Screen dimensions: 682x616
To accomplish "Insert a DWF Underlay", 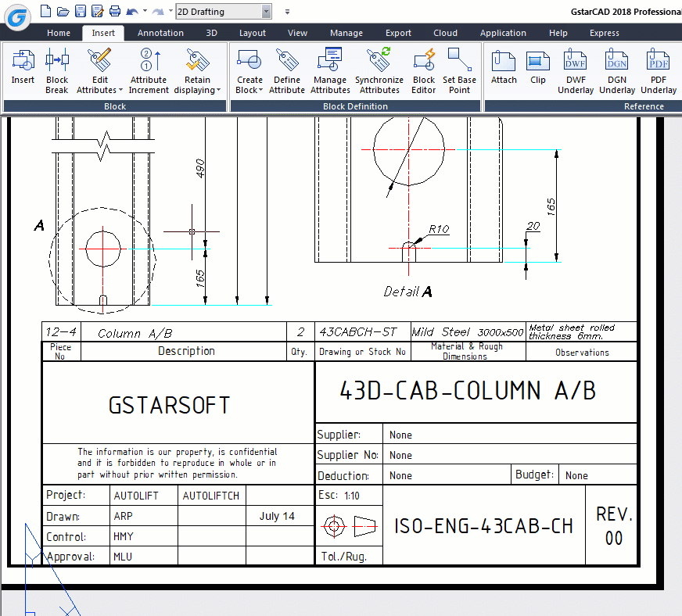I will click(x=576, y=61).
